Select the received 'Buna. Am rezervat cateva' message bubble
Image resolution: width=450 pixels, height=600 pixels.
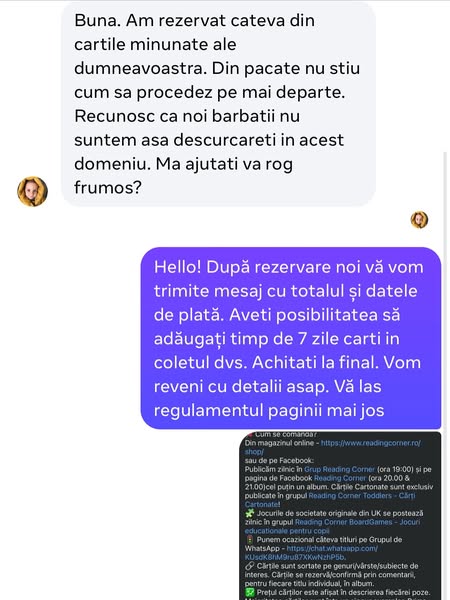[218, 104]
